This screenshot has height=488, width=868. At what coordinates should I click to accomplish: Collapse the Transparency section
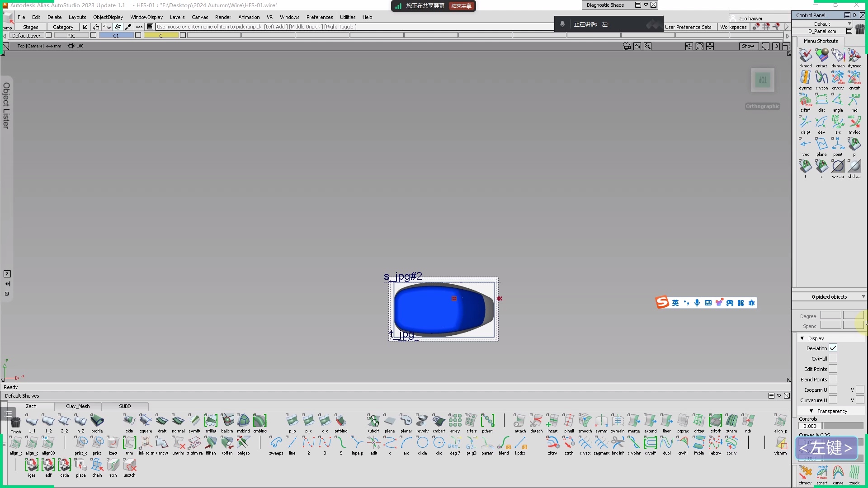pyautogui.click(x=811, y=411)
